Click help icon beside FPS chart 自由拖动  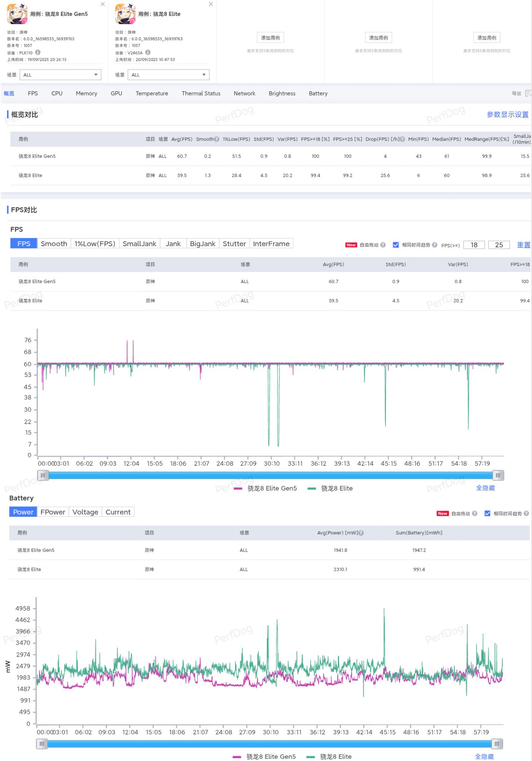(383, 245)
